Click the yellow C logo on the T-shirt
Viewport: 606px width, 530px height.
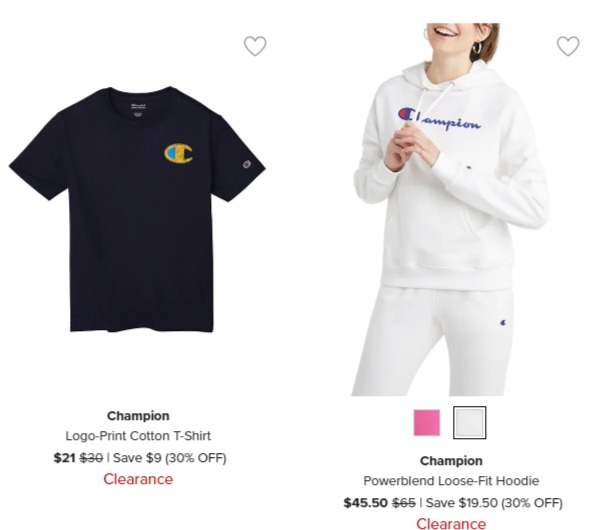178,153
